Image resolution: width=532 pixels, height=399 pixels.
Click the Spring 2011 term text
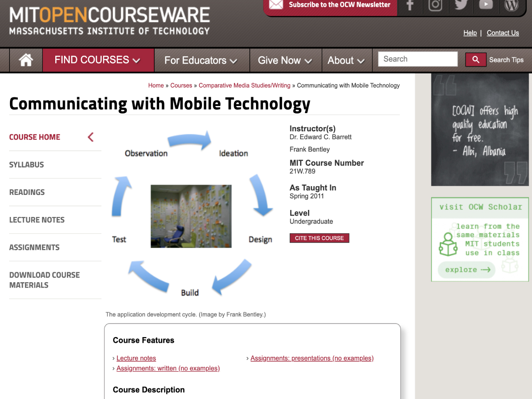[307, 196]
